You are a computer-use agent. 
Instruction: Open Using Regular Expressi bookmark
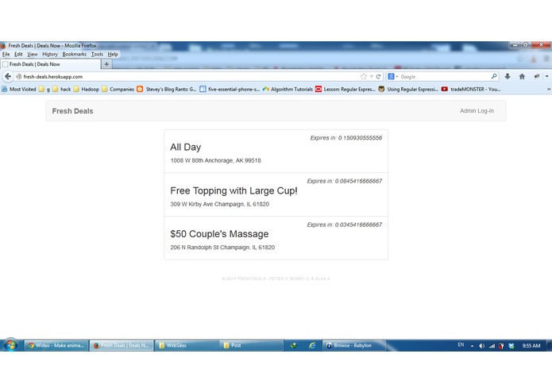point(408,90)
